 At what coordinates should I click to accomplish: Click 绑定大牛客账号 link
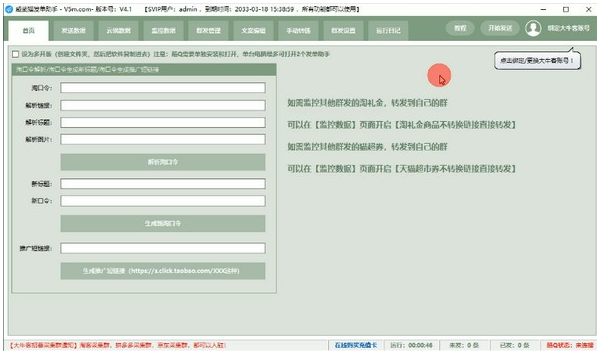(568, 28)
